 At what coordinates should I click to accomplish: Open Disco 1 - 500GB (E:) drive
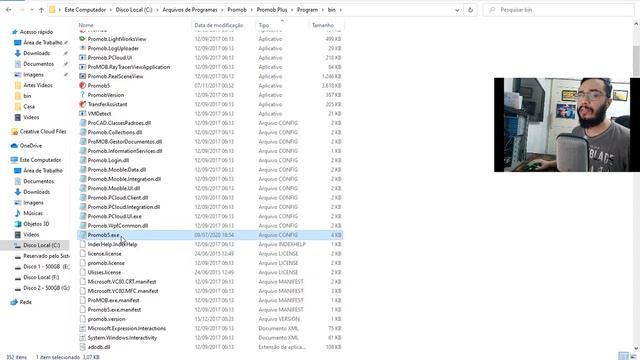[x=46, y=267]
